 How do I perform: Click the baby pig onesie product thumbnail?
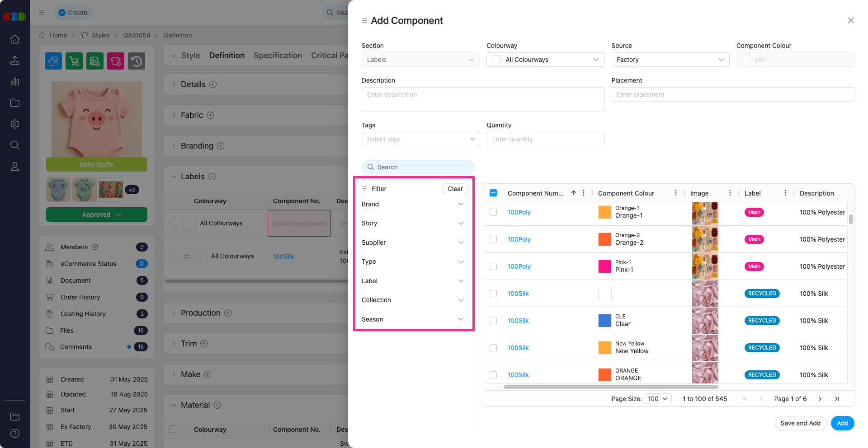click(96, 119)
